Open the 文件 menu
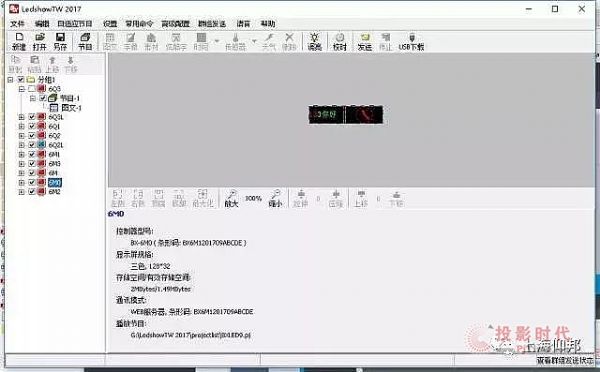The image size is (600, 372). click(x=17, y=24)
